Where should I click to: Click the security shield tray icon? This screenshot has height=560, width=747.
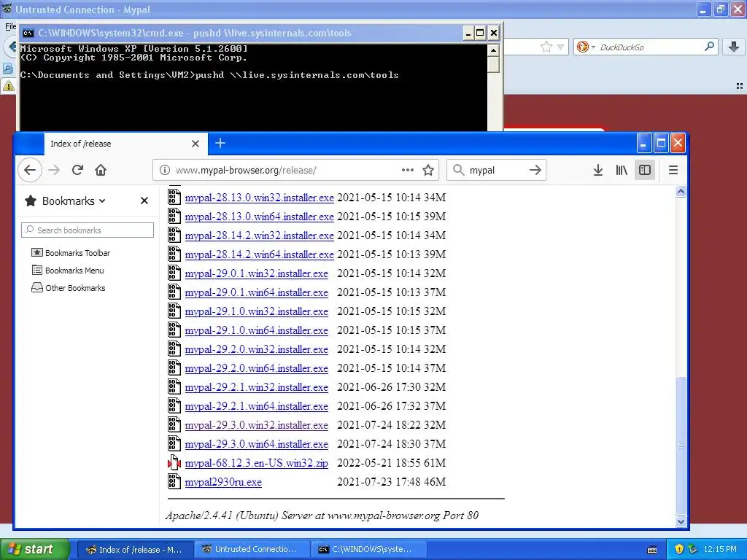coord(679,549)
